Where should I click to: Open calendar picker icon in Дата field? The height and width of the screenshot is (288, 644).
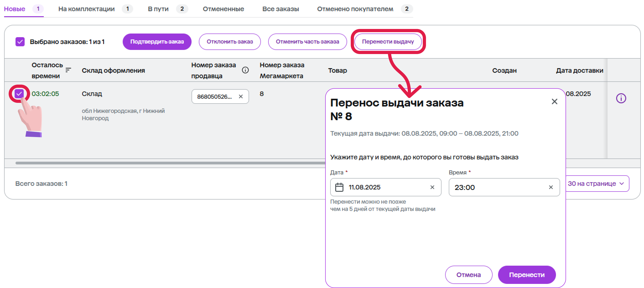coord(339,187)
